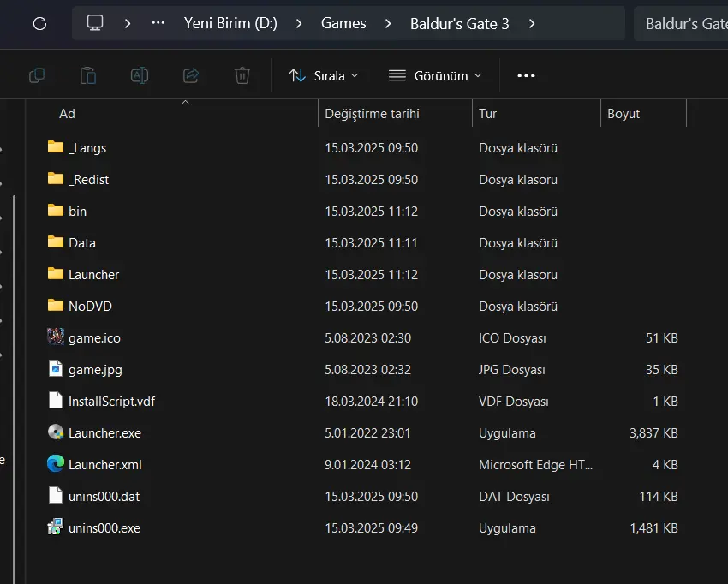Click the game.ico file name
728x584 pixels.
click(x=95, y=338)
